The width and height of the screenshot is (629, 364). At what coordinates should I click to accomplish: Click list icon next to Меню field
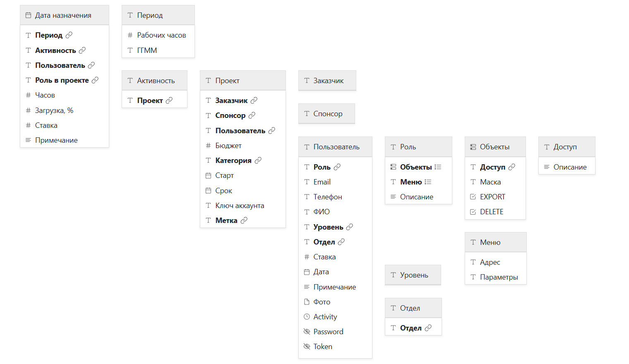[428, 182]
